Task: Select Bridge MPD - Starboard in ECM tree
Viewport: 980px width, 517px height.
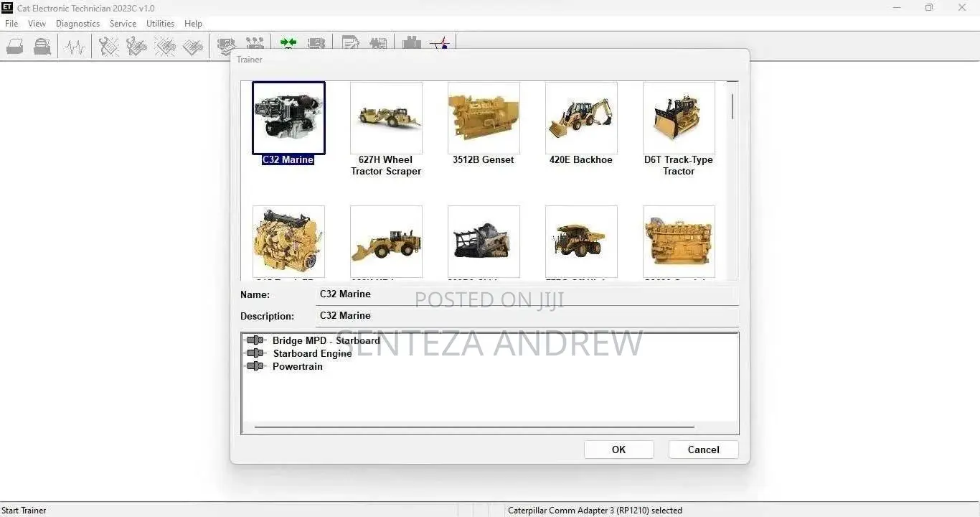Action: (326, 340)
